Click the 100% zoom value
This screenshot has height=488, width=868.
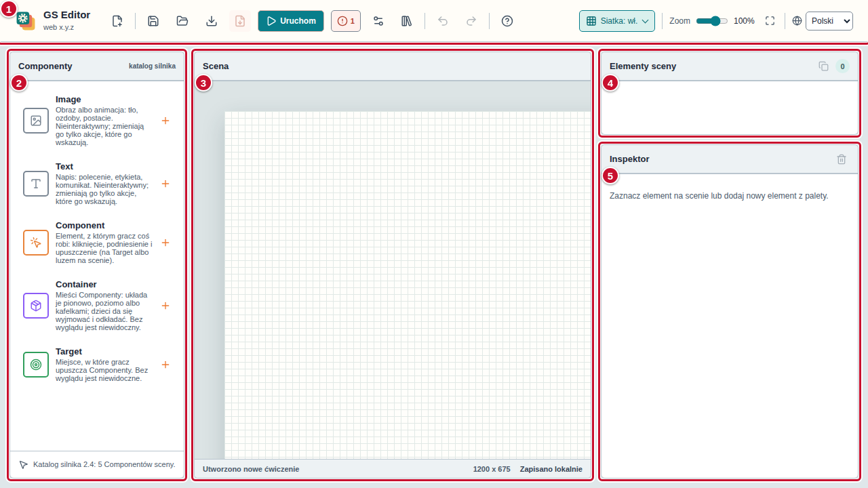(744, 21)
